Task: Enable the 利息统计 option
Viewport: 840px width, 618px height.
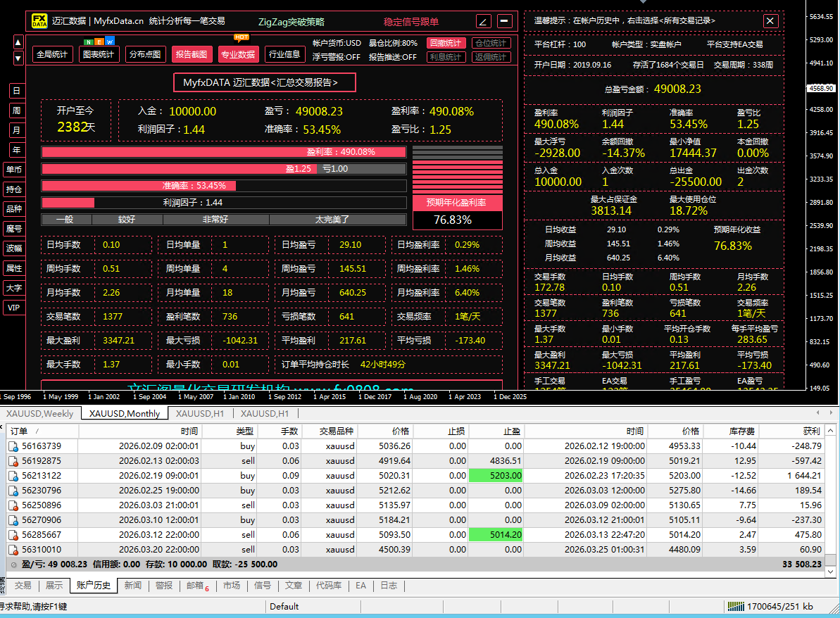Action: (x=446, y=57)
